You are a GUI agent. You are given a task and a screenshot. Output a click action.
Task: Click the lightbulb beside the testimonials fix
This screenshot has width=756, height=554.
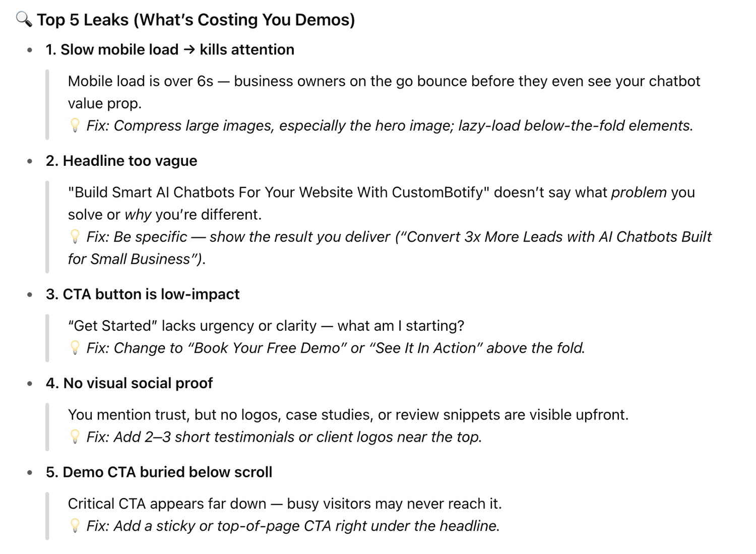point(75,437)
